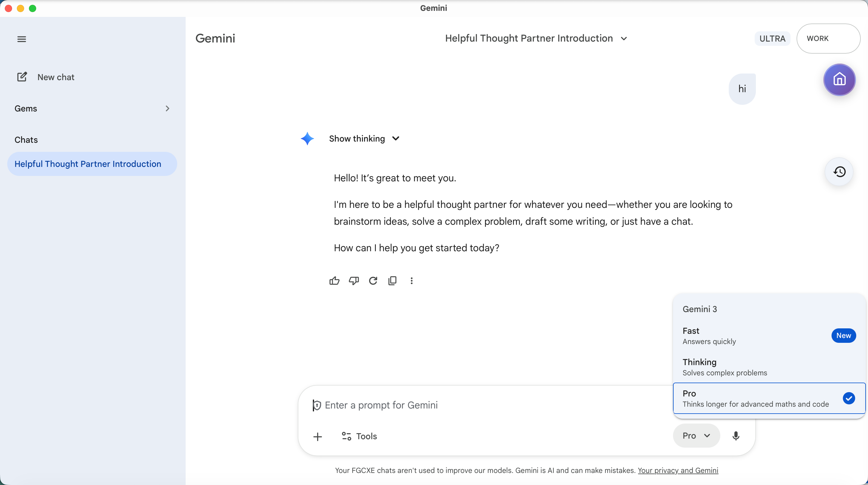Open the three-dot more options menu
The image size is (868, 485).
[x=411, y=280]
